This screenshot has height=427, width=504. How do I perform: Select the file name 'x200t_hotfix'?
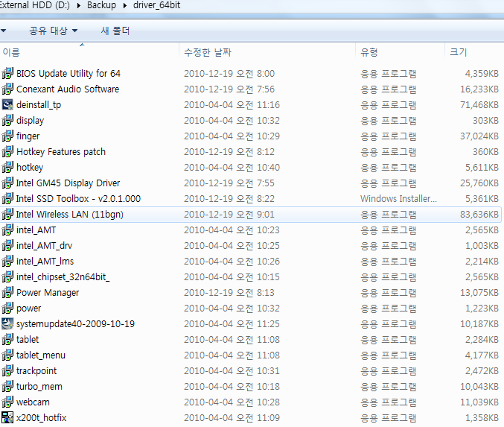42,417
